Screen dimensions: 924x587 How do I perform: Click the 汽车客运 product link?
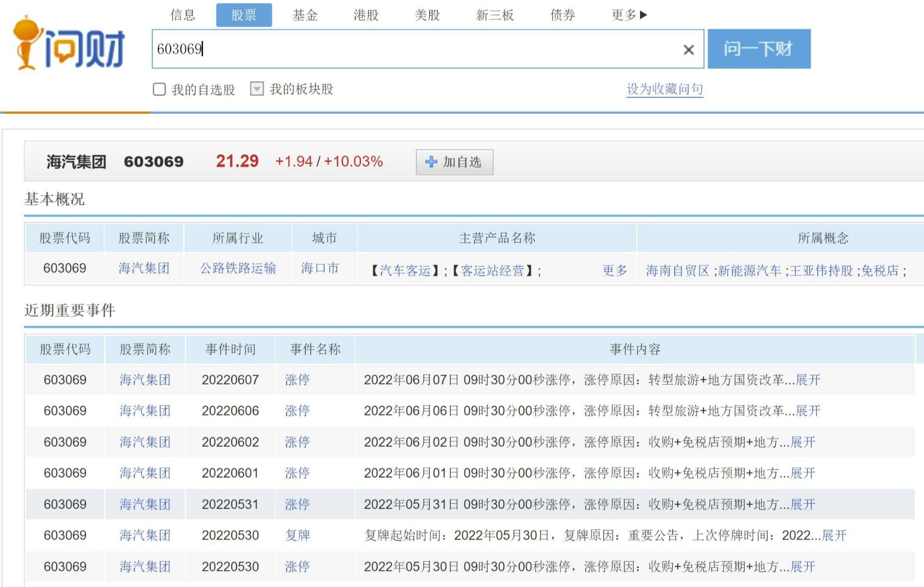[403, 271]
